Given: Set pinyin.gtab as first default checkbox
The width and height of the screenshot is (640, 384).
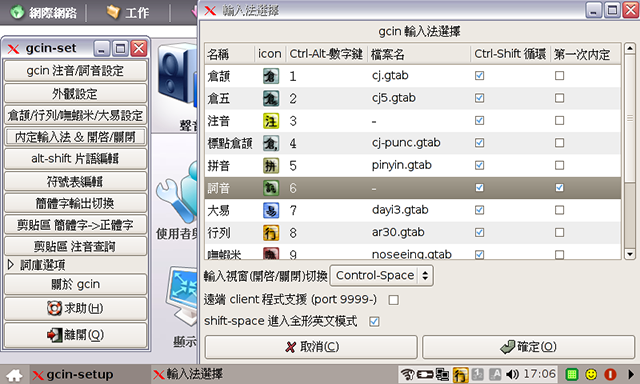Looking at the screenshot, I should click(x=560, y=166).
